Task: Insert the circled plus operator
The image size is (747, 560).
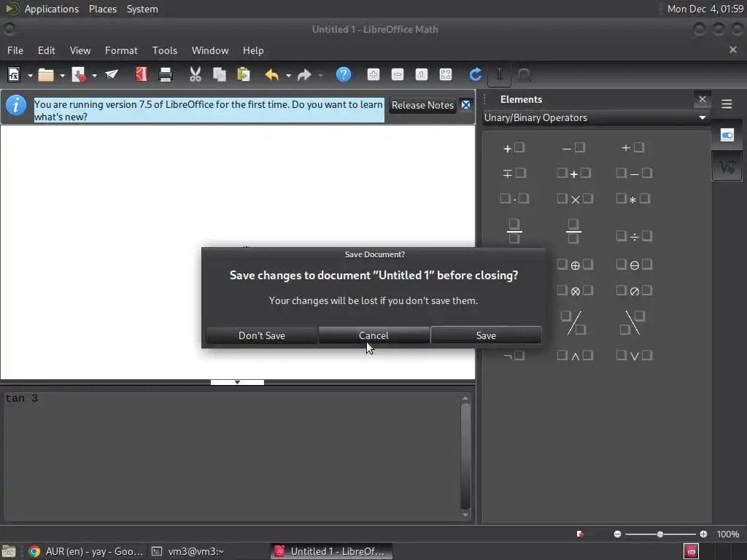Action: point(575,265)
